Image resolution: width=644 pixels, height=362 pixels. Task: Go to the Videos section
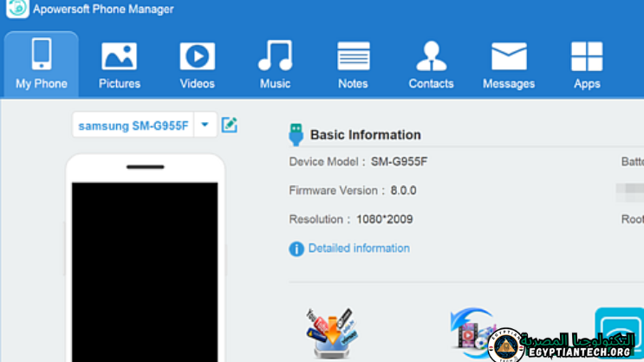[x=197, y=65]
